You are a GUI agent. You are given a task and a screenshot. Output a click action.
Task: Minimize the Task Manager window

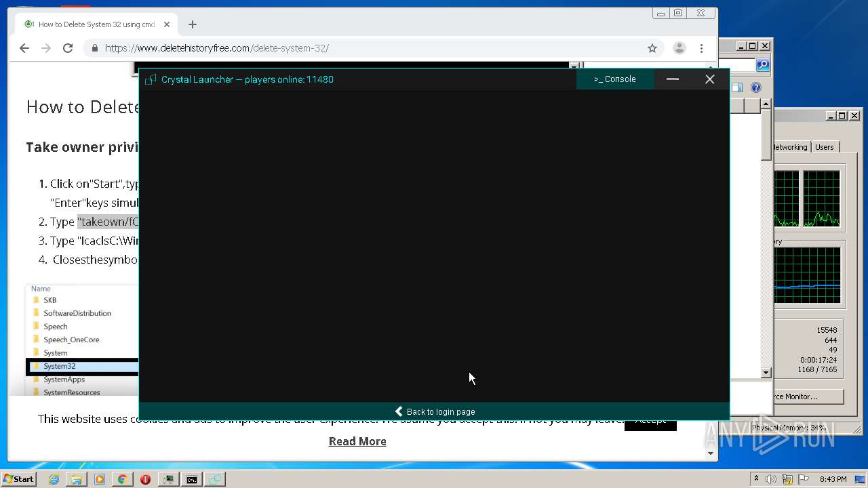point(830,116)
